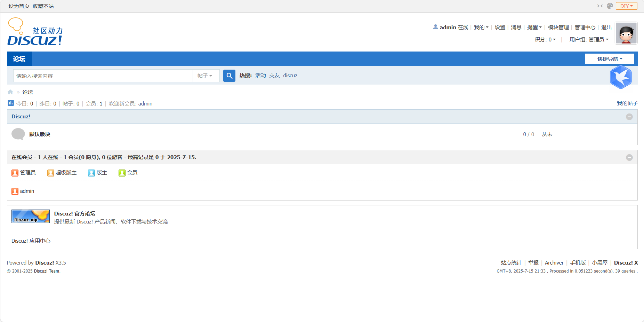The image size is (644, 322).
Task: Click Discuz! in Powered by footer
Action: [45, 263]
